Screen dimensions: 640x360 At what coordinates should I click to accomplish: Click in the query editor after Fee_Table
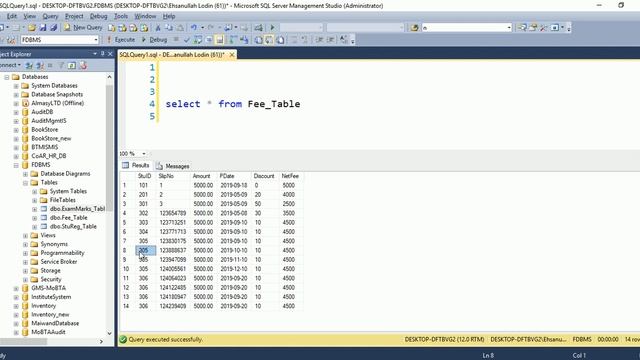301,104
